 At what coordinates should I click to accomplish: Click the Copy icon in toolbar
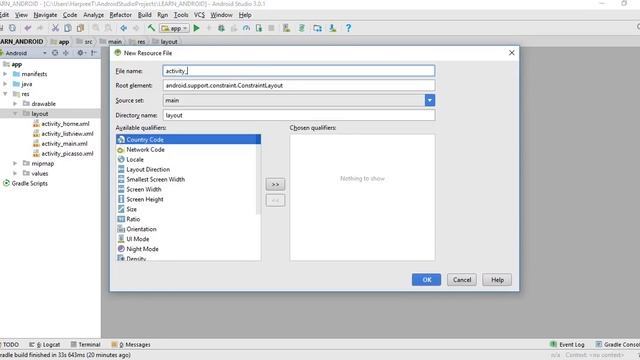tap(68, 28)
